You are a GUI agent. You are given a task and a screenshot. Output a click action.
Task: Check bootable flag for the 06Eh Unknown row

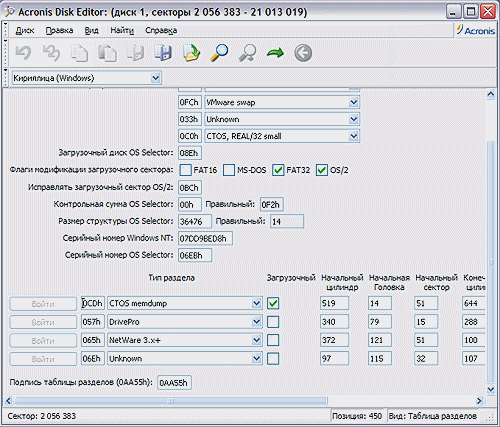tap(273, 359)
